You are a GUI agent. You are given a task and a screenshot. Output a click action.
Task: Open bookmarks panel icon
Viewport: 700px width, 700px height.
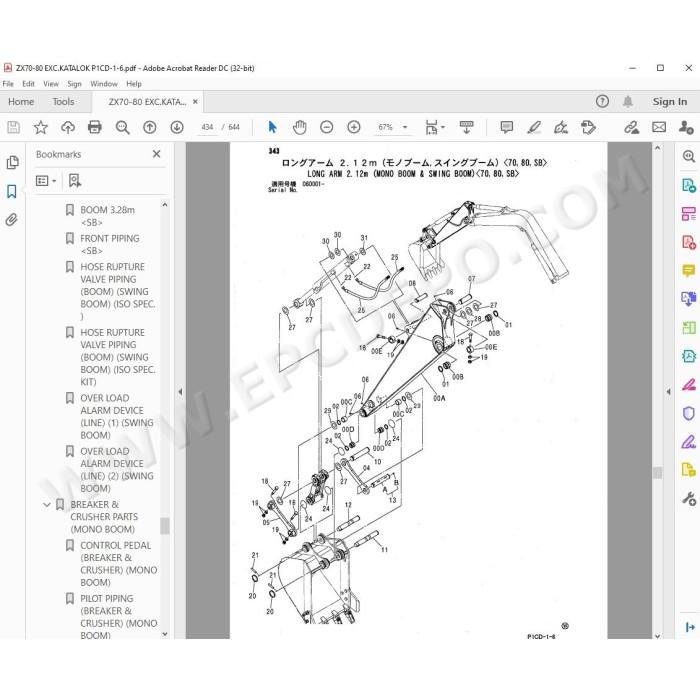click(x=12, y=192)
